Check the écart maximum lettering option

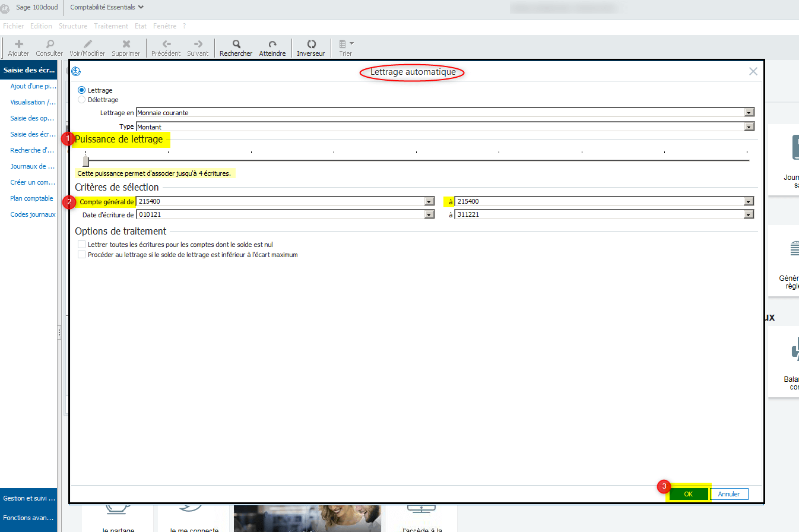point(82,255)
